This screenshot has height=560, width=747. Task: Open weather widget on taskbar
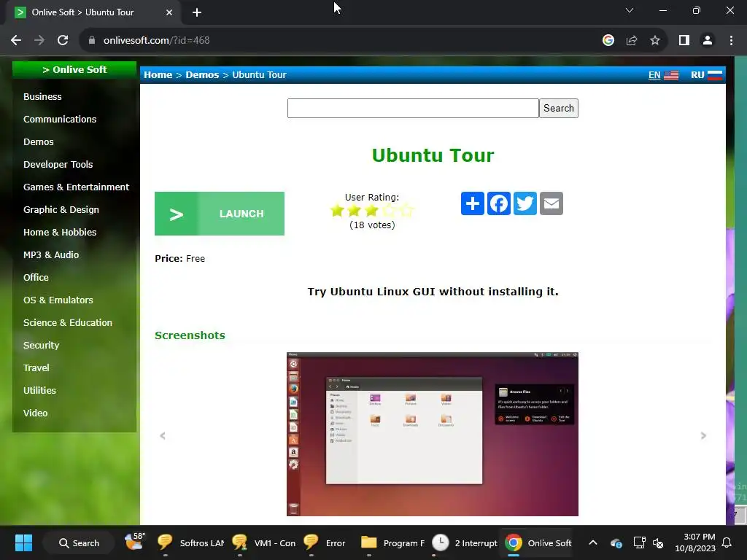coord(135,542)
